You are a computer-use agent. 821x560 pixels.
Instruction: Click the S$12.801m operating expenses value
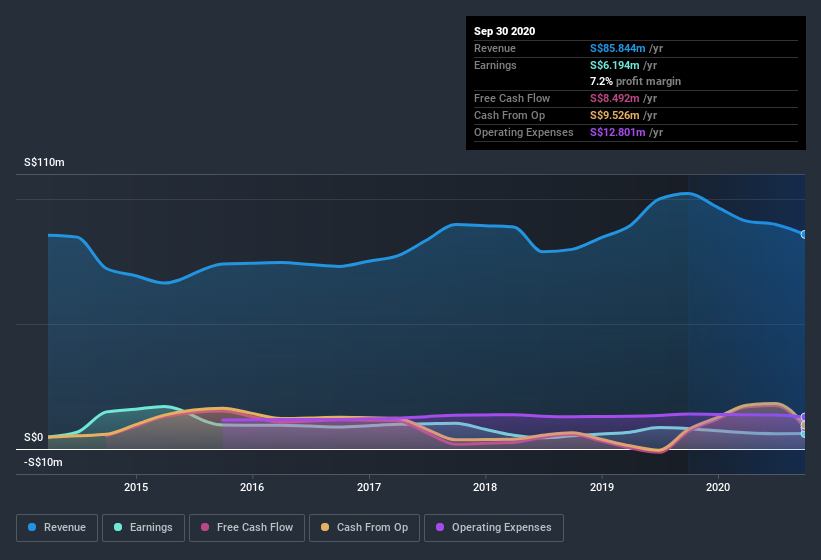617,132
